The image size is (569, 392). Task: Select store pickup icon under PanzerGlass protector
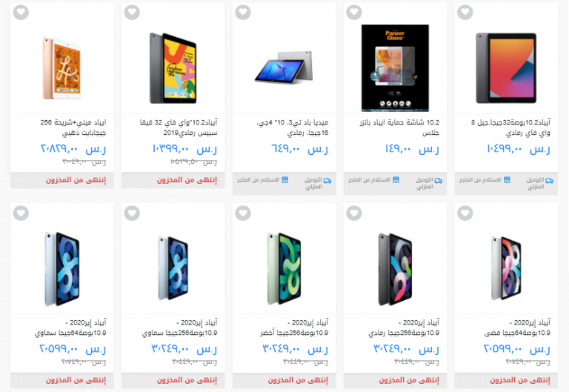pyautogui.click(x=396, y=180)
